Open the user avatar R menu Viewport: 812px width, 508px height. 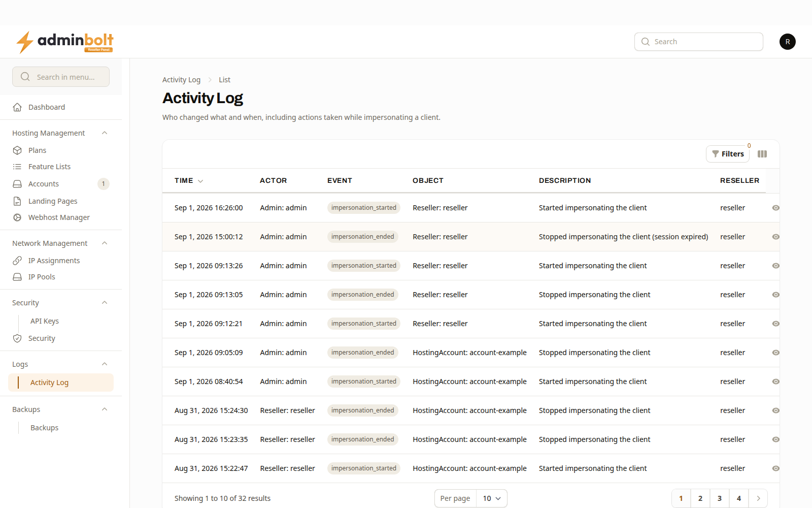[x=787, y=42]
